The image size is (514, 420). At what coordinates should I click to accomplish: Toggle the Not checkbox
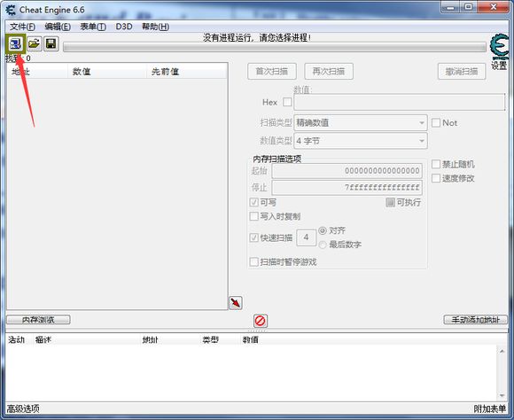click(x=436, y=123)
